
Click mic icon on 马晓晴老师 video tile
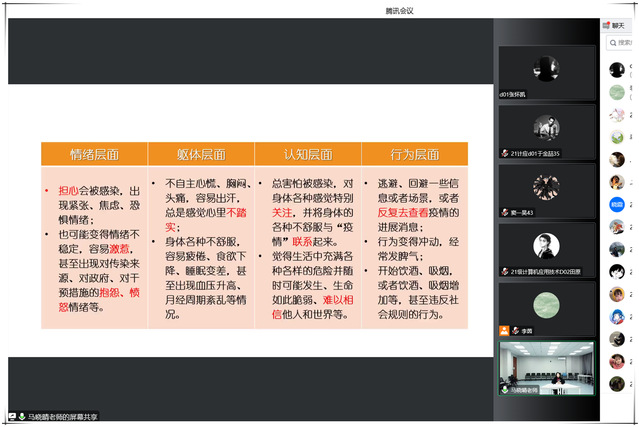coord(505,388)
